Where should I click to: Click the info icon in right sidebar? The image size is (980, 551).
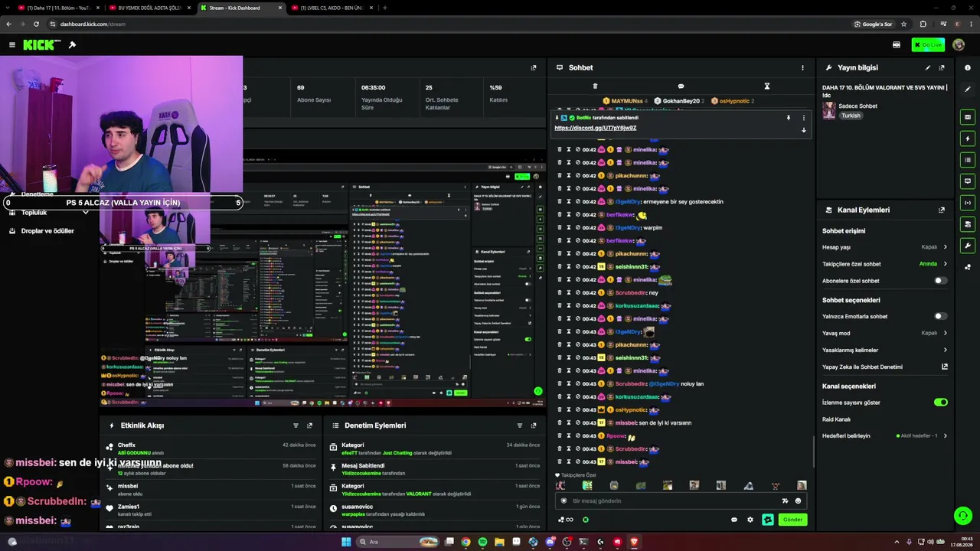coord(968,67)
